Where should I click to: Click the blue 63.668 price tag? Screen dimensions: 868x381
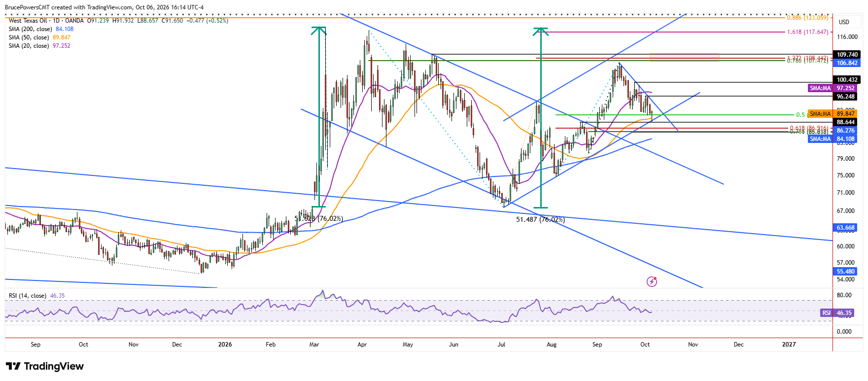[x=846, y=228]
